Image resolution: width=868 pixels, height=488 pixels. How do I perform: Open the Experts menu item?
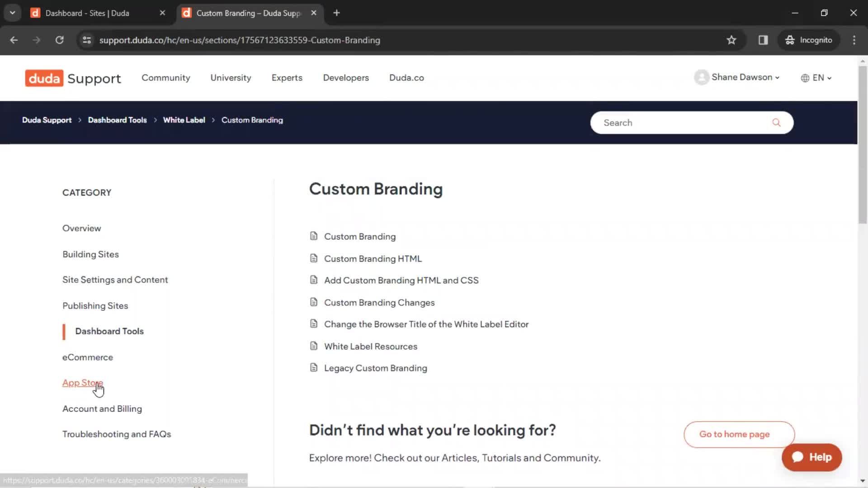coord(287,78)
